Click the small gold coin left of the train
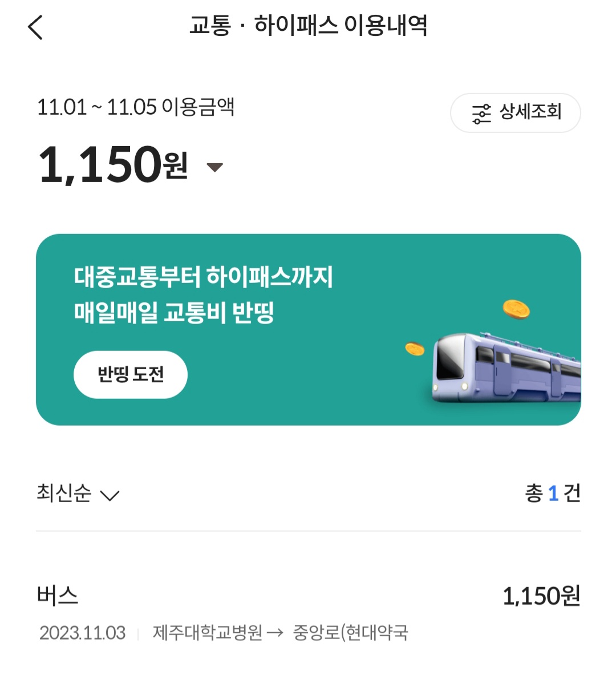 click(415, 349)
